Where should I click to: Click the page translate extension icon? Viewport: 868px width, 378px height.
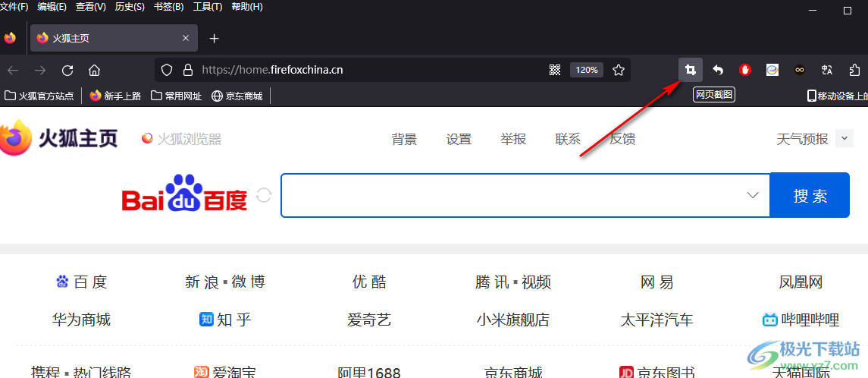point(827,70)
